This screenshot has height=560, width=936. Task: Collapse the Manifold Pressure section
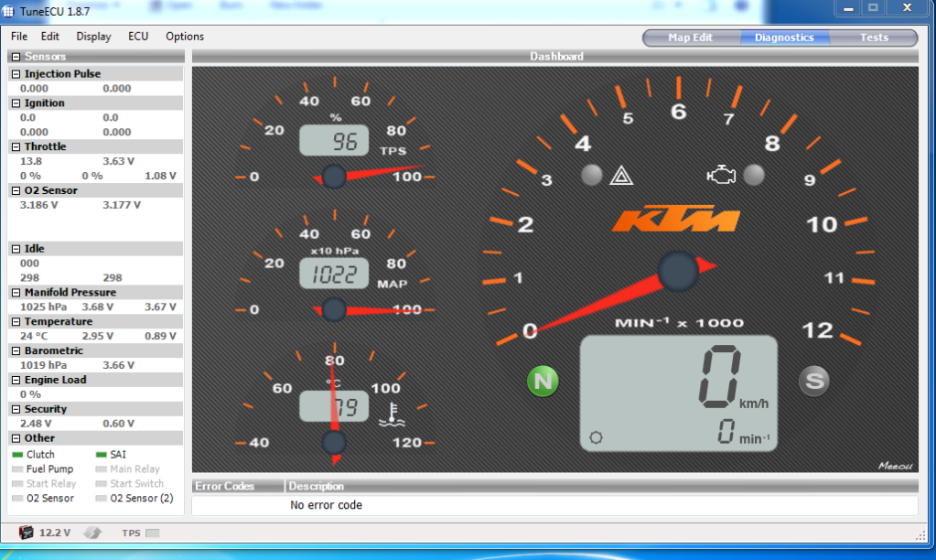16,293
